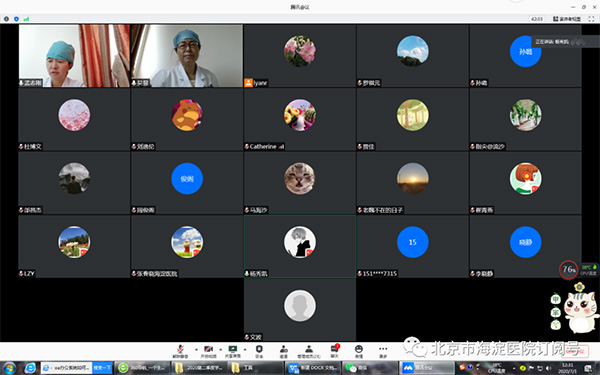The image size is (600, 375).
Task: Click the red end meeting button
Action: pyautogui.click(x=575, y=351)
